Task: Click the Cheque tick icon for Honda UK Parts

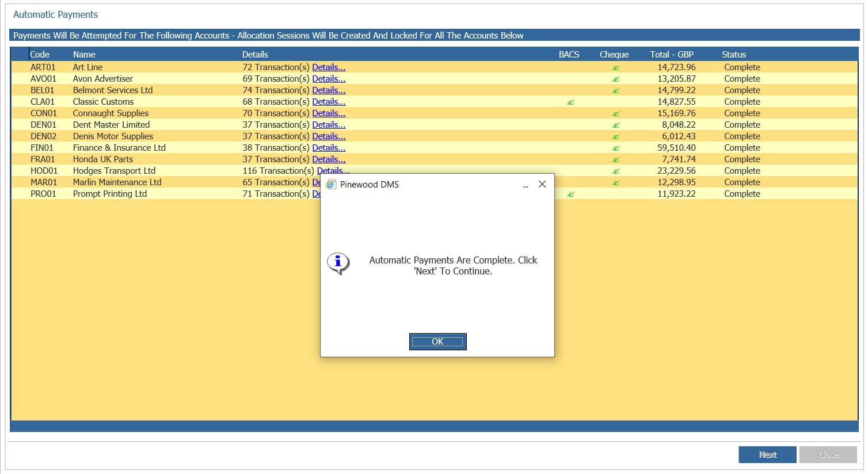Action: pos(616,160)
